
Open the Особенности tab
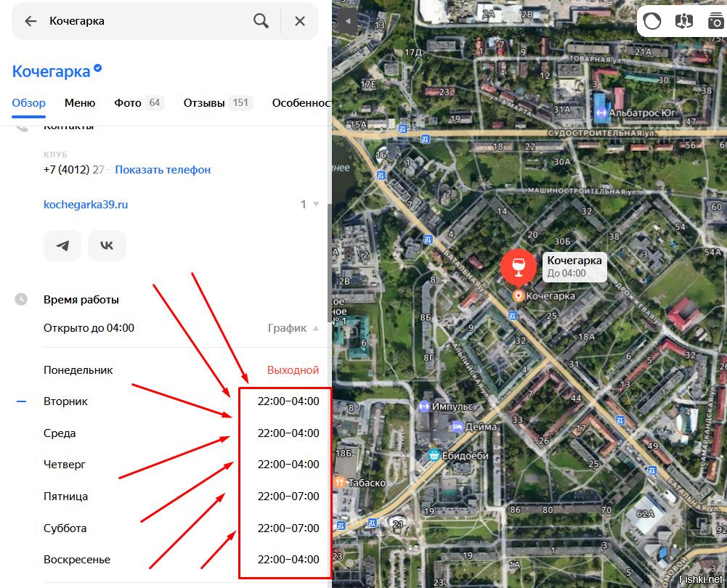tap(302, 103)
